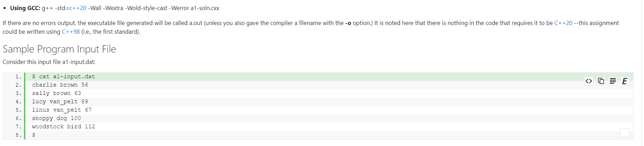Click the blue italic E icon
This screenshot has width=644, height=146.
click(625, 81)
